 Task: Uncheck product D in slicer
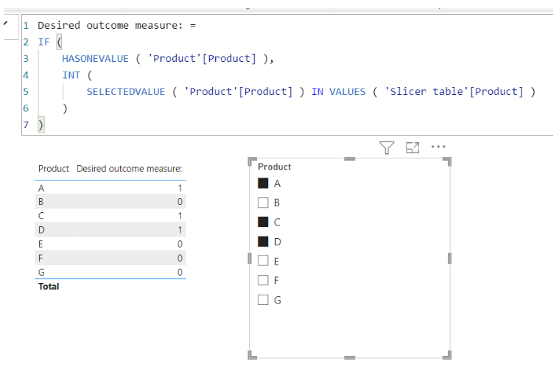pos(263,242)
